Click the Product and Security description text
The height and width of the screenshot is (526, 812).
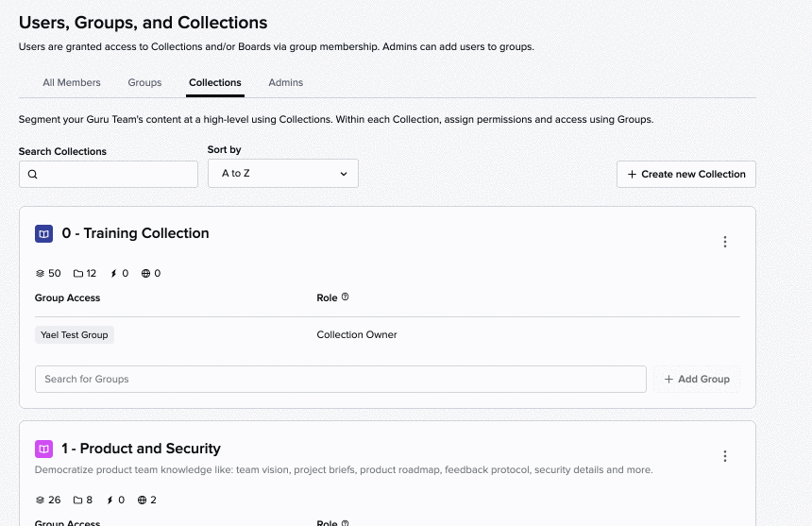pyautogui.click(x=344, y=470)
